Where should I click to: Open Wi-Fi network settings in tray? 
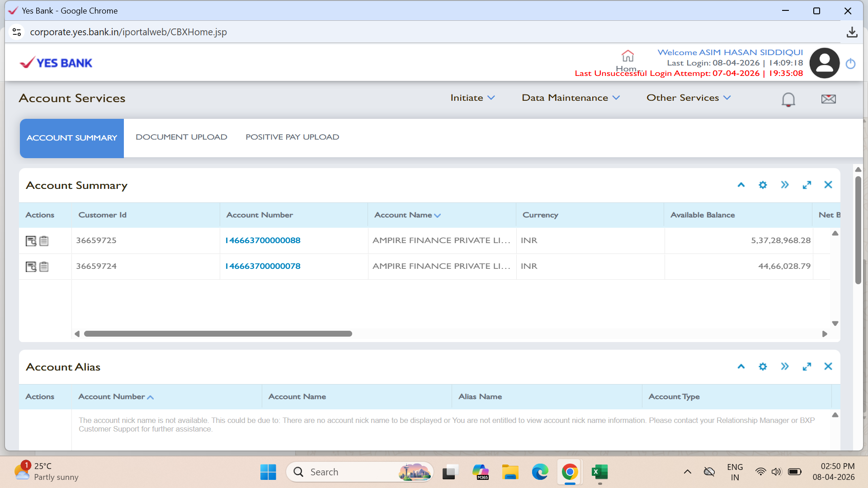[760, 472]
